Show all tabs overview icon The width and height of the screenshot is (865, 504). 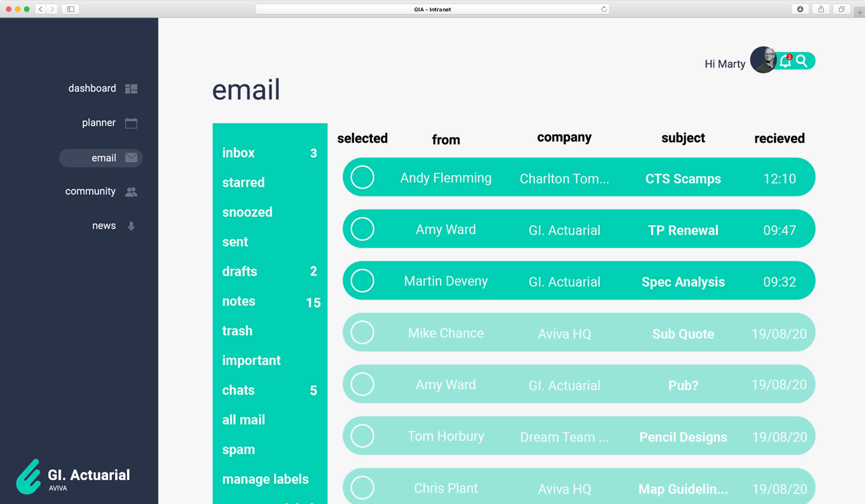(x=842, y=9)
